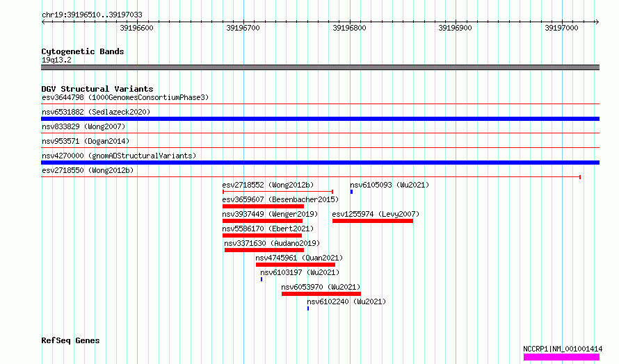Open the nsv3371630 Audano2019 variant label

tap(272, 243)
